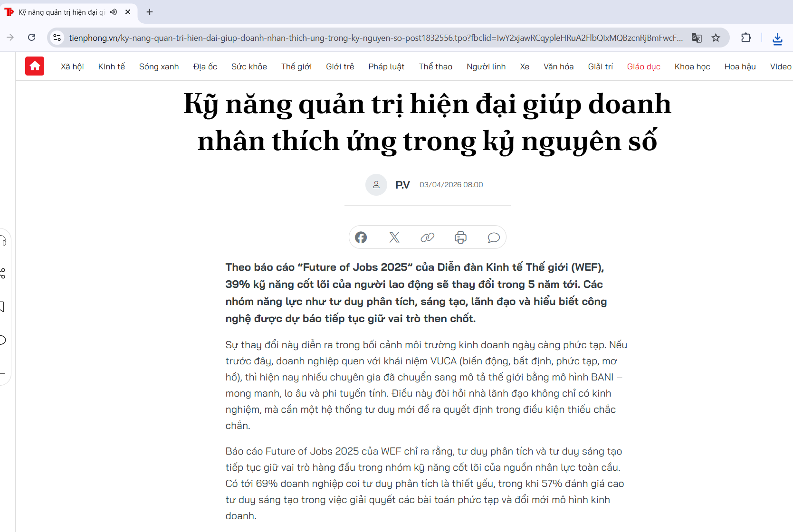Share article on X (Twitter)
This screenshot has height=532, width=793.
(x=394, y=237)
